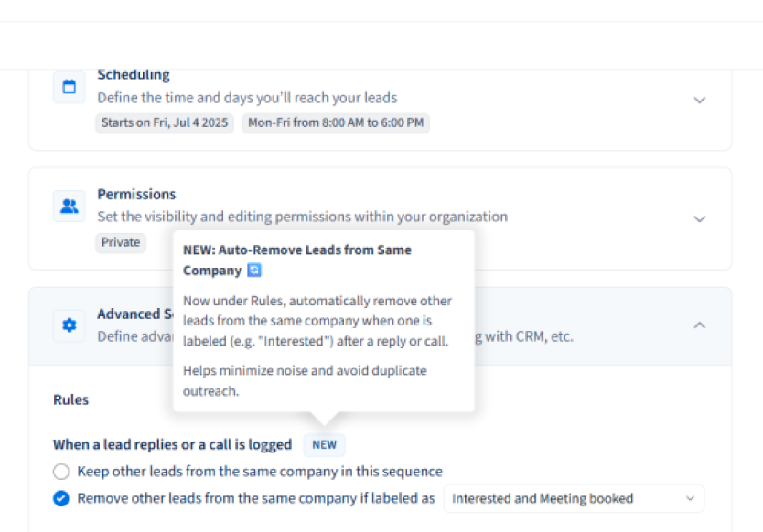This screenshot has height=532, width=763.
Task: Open the Interested and Meeting booked dropdown
Action: coord(574,498)
